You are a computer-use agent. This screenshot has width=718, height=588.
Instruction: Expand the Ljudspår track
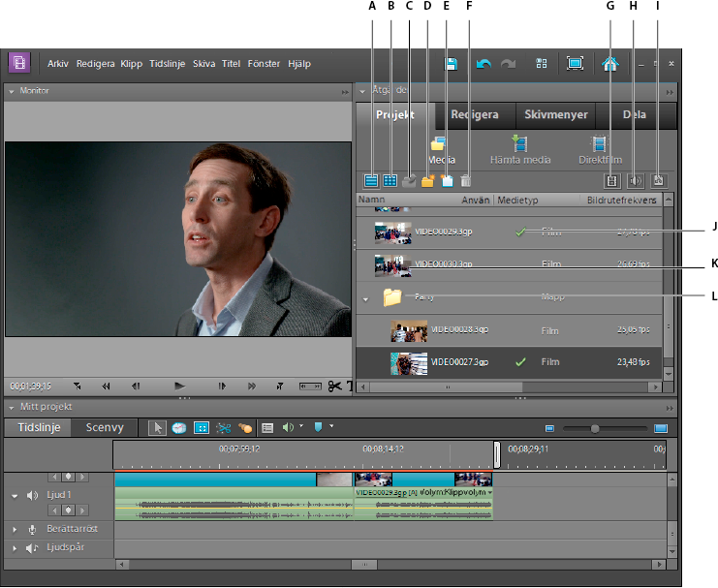coord(15,547)
